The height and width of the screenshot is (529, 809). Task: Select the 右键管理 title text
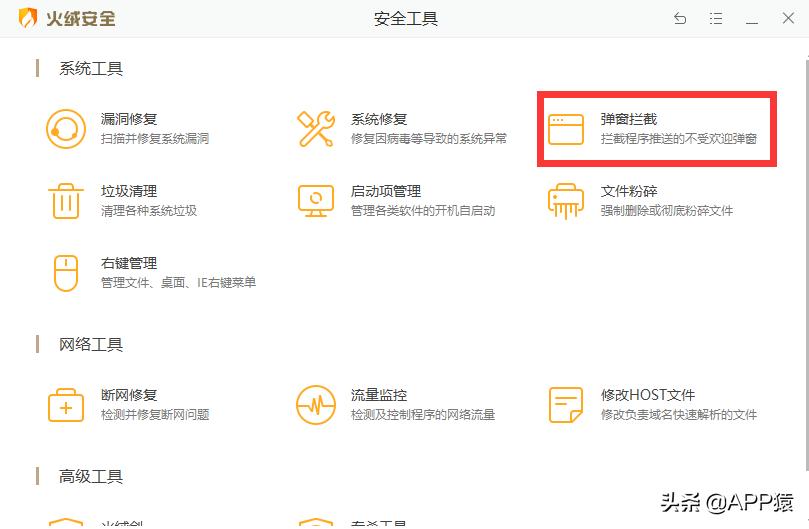click(x=129, y=263)
